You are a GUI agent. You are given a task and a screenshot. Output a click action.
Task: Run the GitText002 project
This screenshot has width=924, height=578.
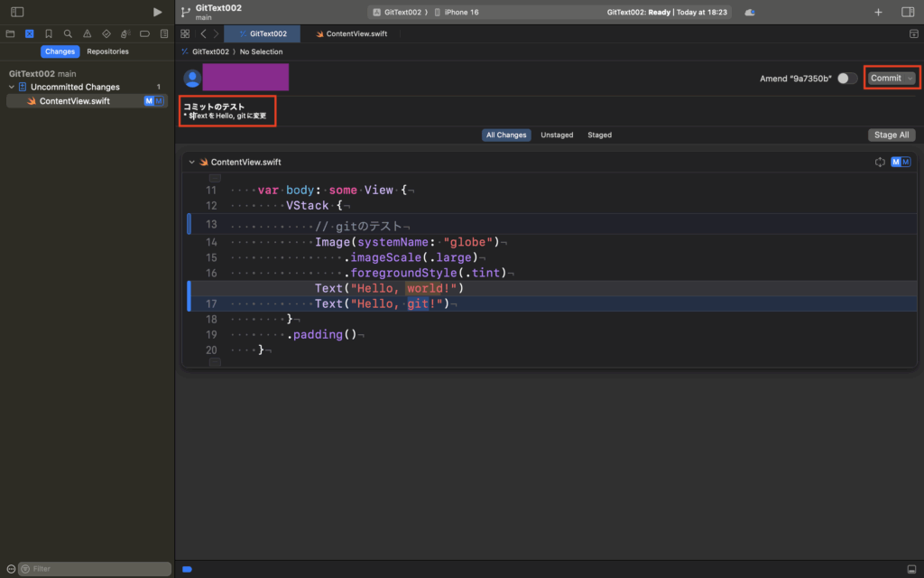coord(157,12)
